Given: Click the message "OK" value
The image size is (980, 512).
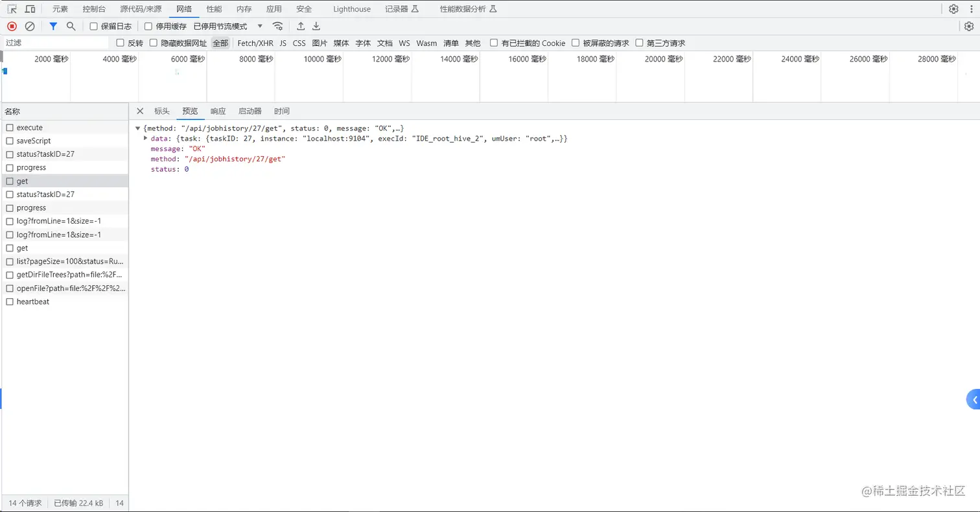Looking at the screenshot, I should (197, 148).
